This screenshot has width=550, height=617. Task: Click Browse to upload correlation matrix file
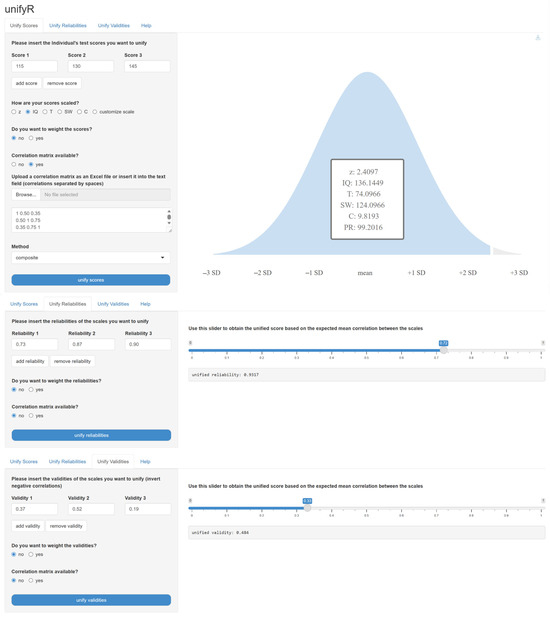(x=26, y=195)
